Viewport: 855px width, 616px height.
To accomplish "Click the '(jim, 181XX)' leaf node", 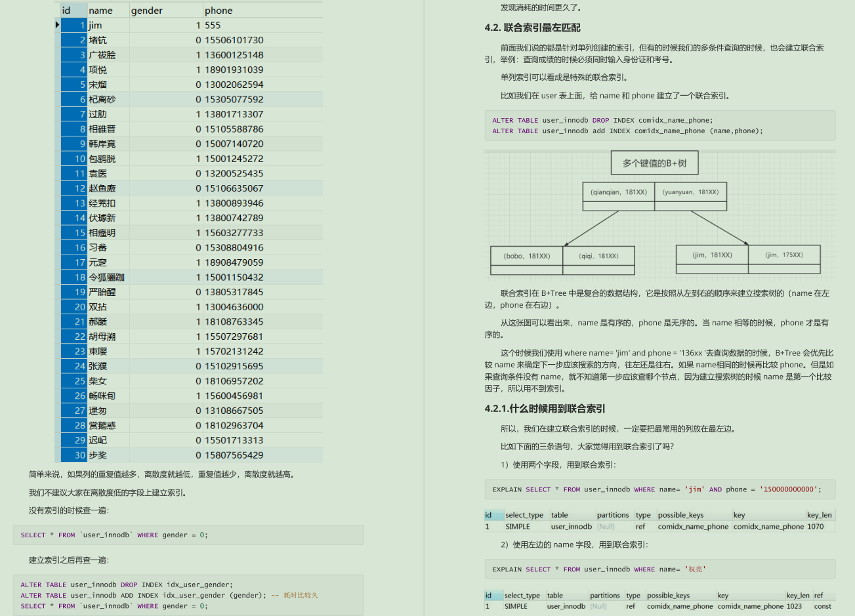I will (x=712, y=255).
